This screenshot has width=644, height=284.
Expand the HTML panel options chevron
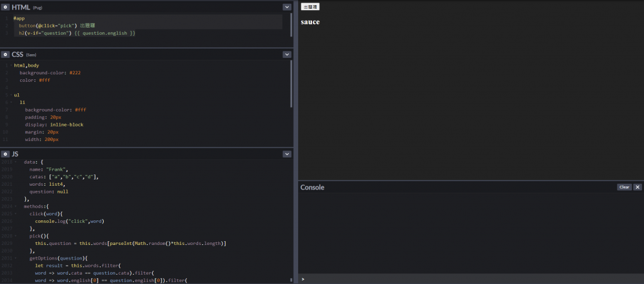tap(287, 7)
